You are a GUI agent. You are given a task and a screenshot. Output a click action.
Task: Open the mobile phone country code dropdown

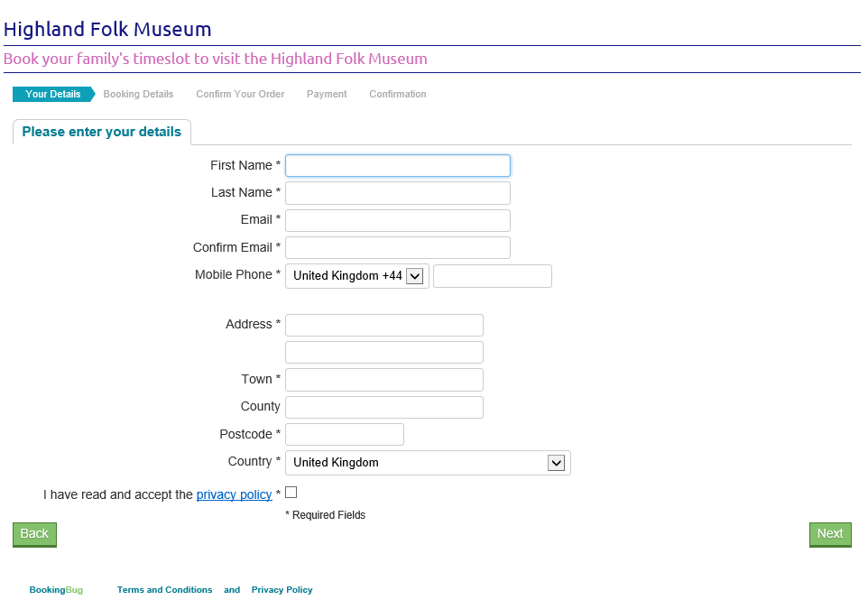point(357,276)
